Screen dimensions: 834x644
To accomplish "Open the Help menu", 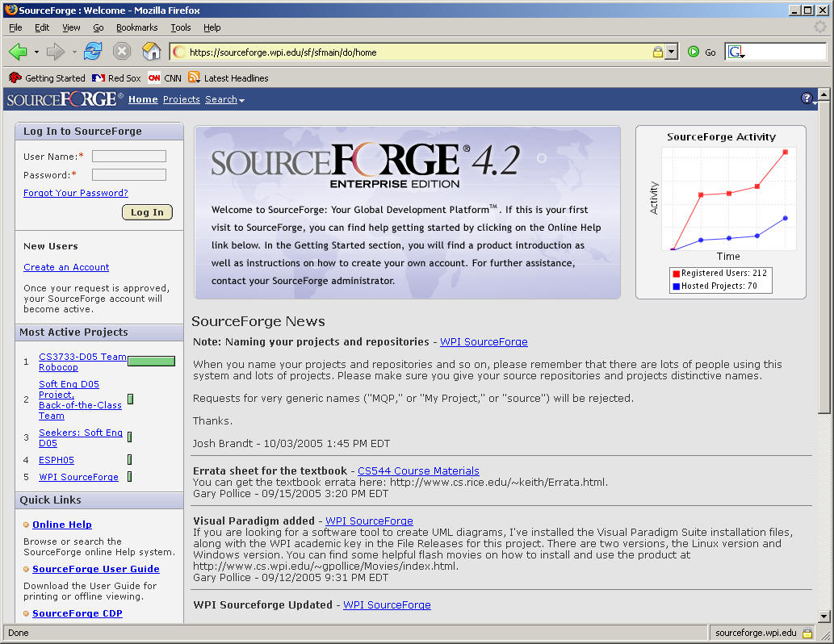I will 212,27.
